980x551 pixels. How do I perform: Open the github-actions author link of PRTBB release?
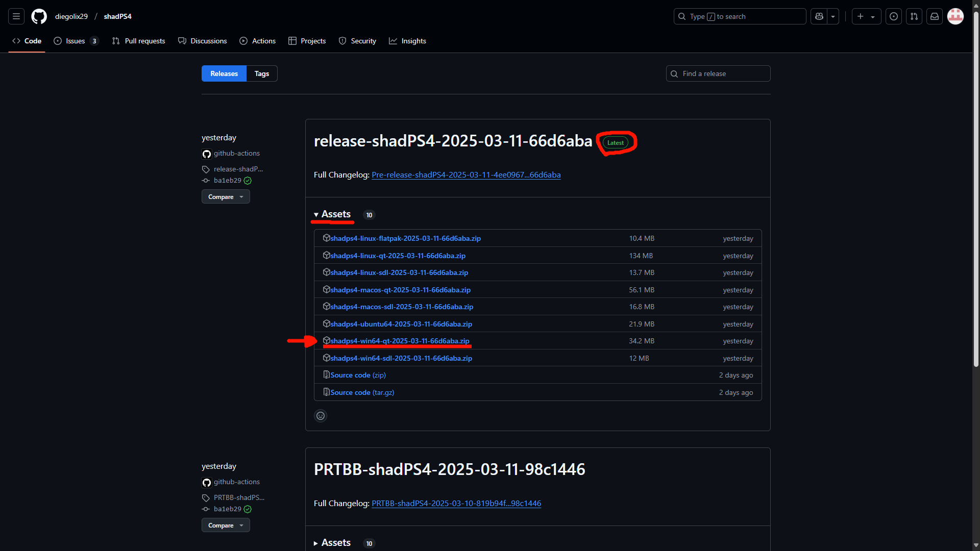point(237,482)
